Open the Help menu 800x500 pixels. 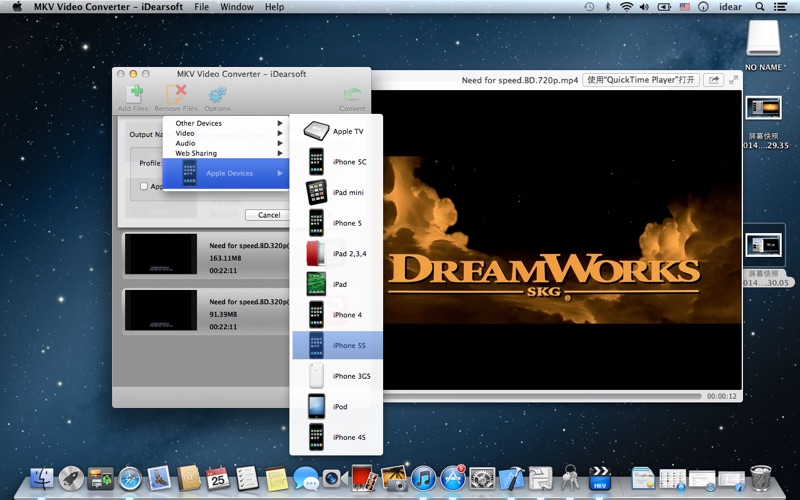click(x=274, y=7)
